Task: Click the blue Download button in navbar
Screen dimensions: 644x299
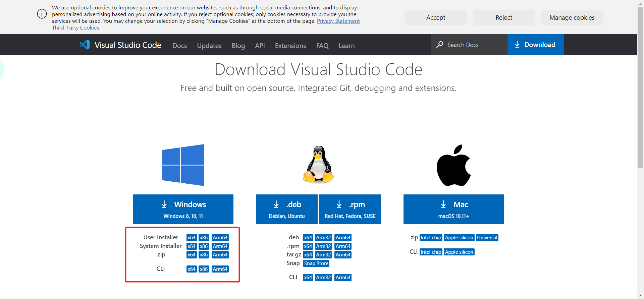Action: [x=536, y=45]
